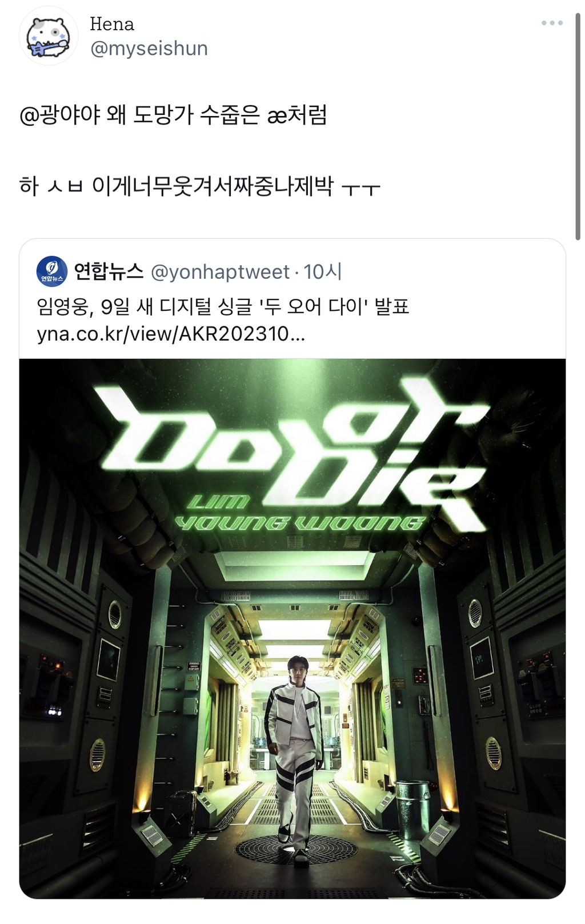
Task: Click the page scrollbar on the right
Action: click(x=578, y=126)
